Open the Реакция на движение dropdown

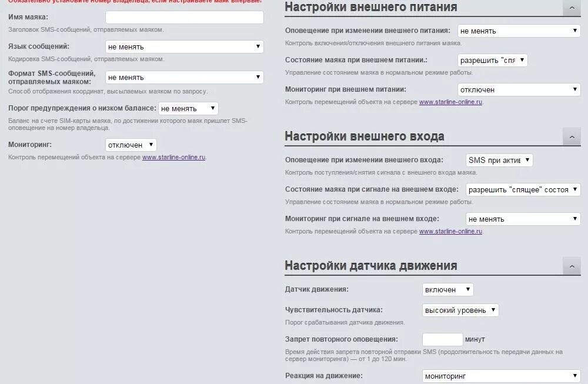[x=502, y=376]
